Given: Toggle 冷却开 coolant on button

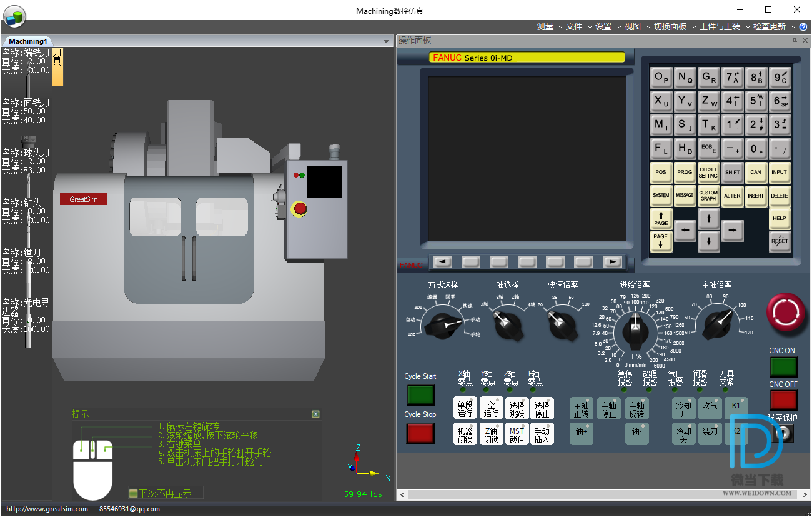Looking at the screenshot, I should click(684, 409).
